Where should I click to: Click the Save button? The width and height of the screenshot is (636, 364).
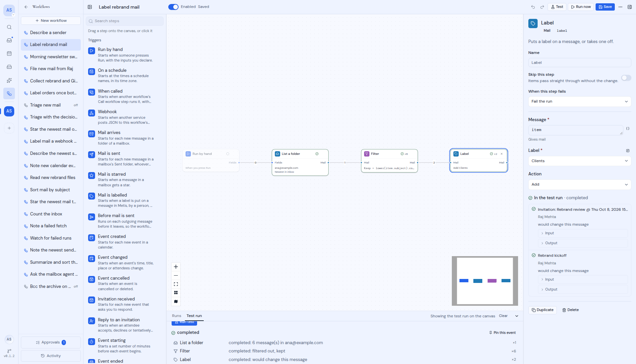605,7
